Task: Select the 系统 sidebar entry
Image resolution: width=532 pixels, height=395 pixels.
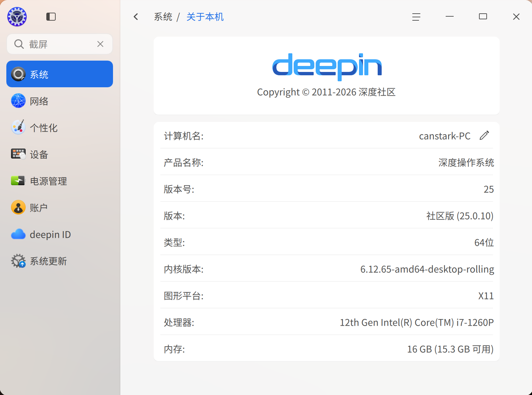Action: (60, 74)
